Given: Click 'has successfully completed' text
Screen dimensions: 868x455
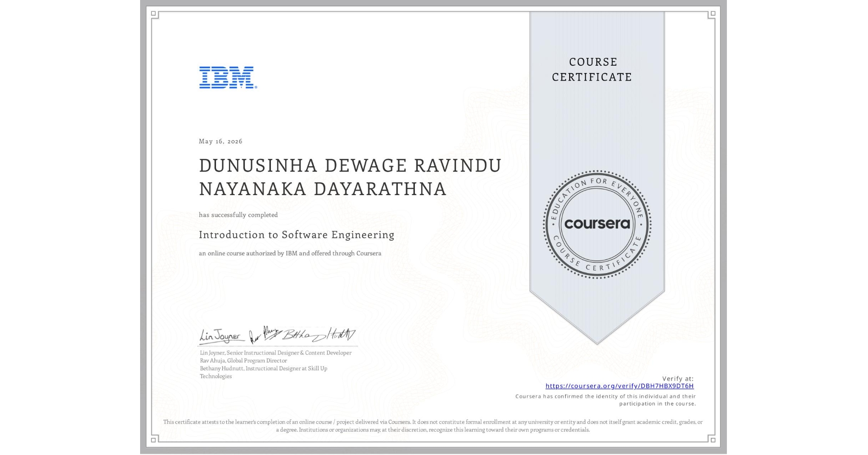Looking at the screenshot, I should 238,215.
